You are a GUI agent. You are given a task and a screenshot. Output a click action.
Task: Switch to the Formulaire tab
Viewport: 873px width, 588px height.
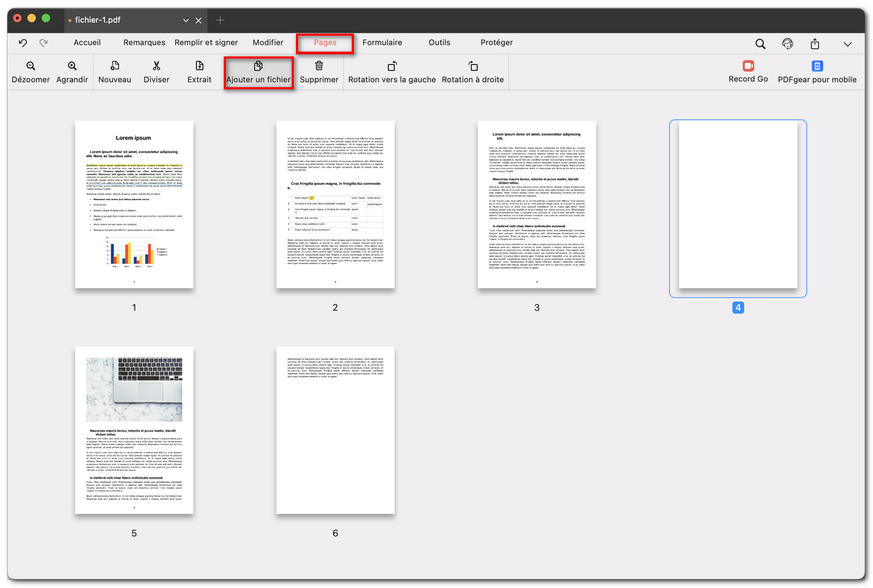[382, 43]
